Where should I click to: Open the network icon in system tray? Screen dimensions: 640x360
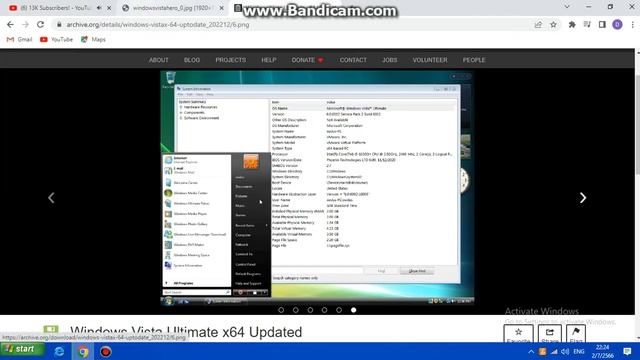tap(554, 351)
